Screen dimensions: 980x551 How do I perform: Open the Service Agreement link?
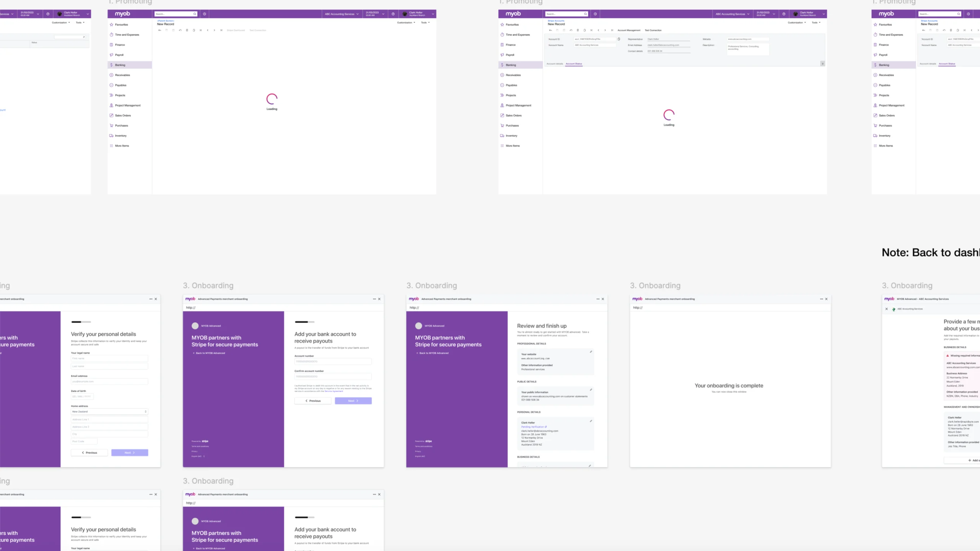[333, 391]
